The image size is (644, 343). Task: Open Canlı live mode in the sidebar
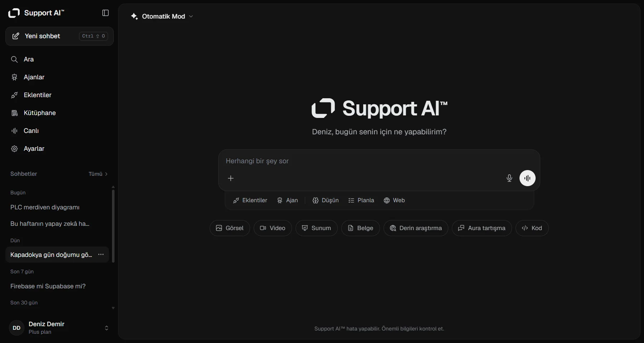(59, 131)
